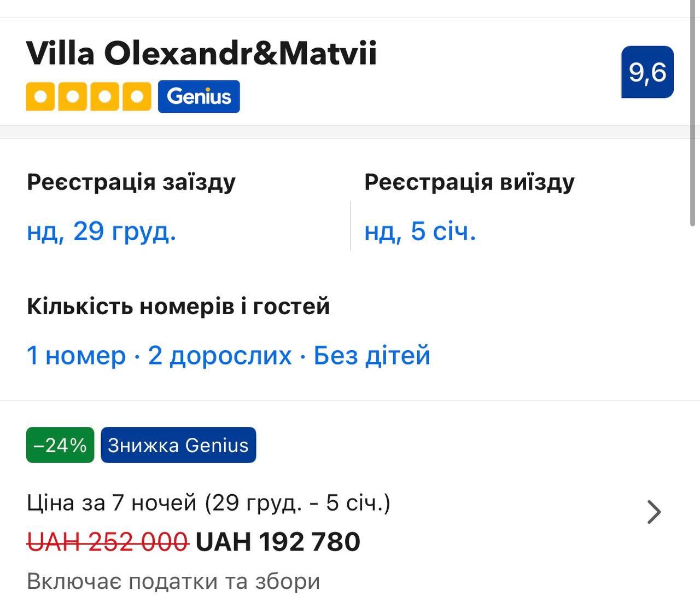This screenshot has height=602, width=700.
Task: Click the Знижка Genius discount badge
Action: click(178, 445)
